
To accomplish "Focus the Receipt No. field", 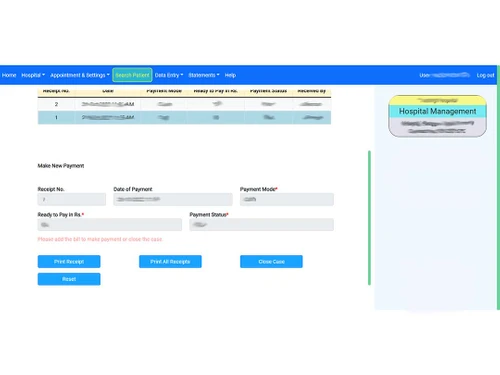I will [x=72, y=199].
